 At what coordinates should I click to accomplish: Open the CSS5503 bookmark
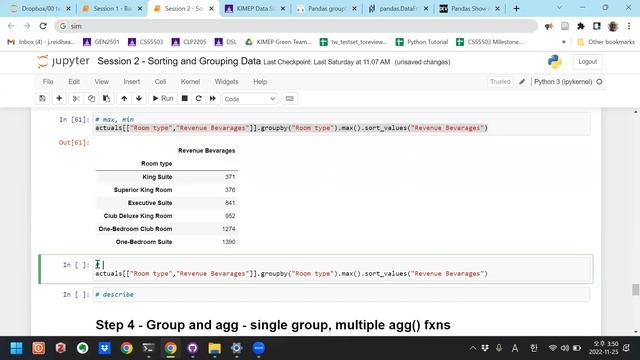146,42
